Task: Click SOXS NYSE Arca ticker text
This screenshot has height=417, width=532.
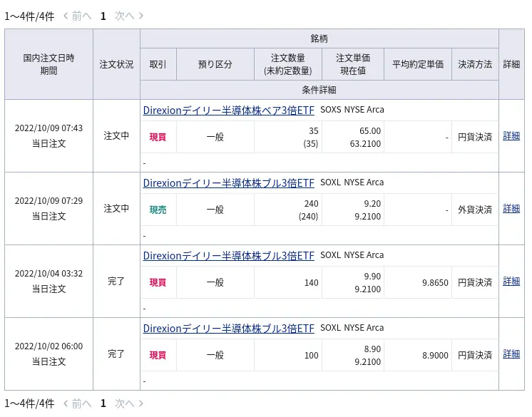Action: [352, 110]
